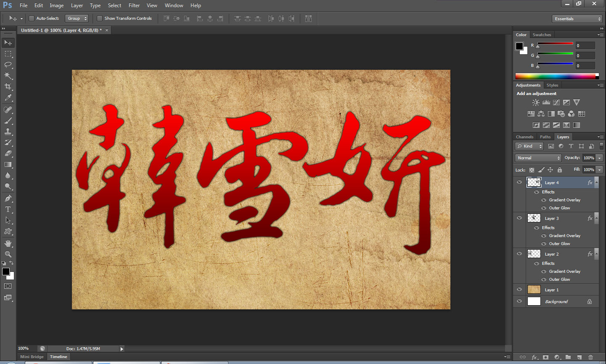
Task: Switch to the Channels tab
Action: pos(524,137)
